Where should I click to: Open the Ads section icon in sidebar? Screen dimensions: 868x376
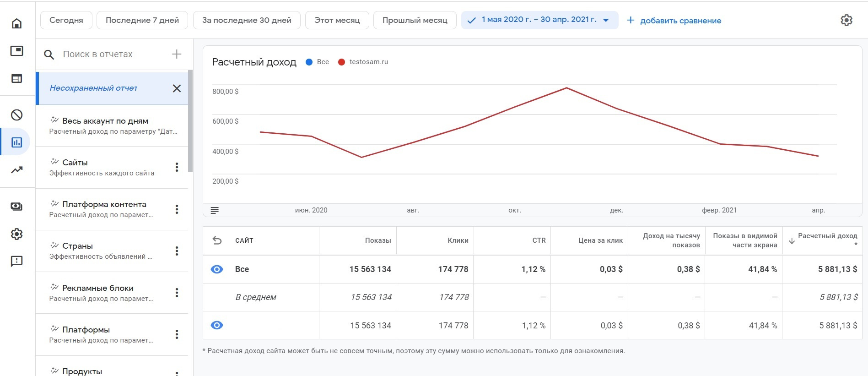click(x=16, y=51)
